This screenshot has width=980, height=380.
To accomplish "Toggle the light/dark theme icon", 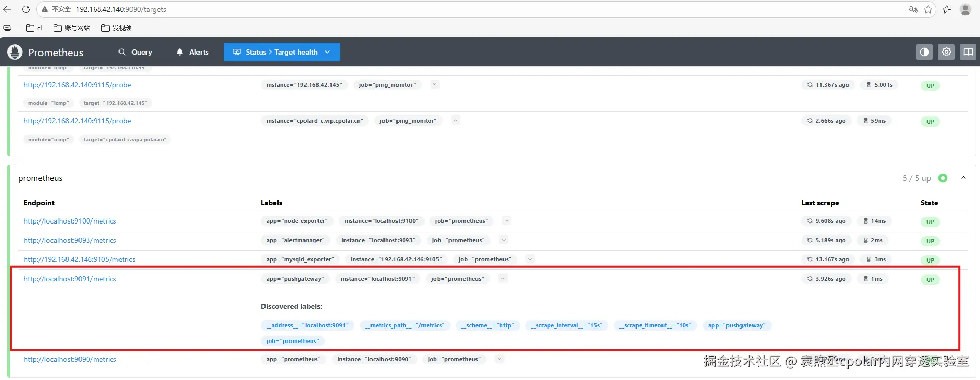I will [x=924, y=52].
